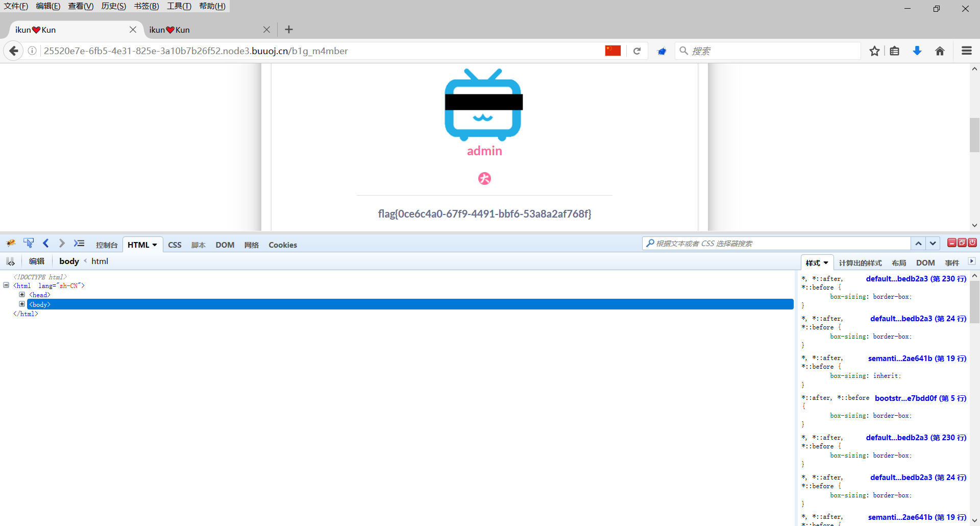Open the 布局 layout side tab
The image size is (980, 526).
(x=899, y=263)
